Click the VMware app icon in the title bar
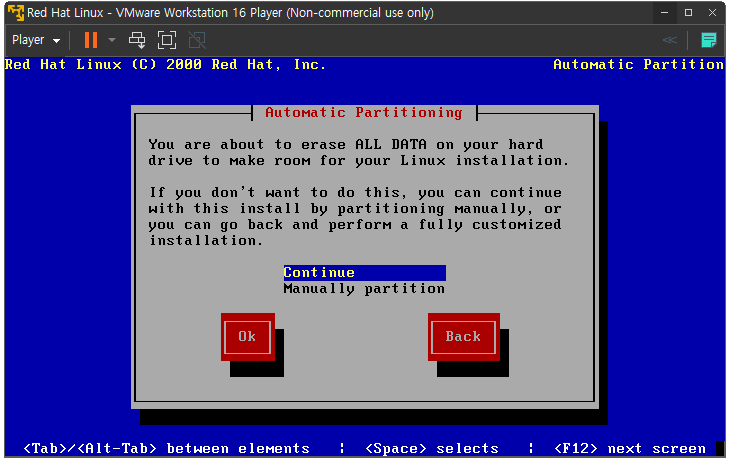 [15, 13]
